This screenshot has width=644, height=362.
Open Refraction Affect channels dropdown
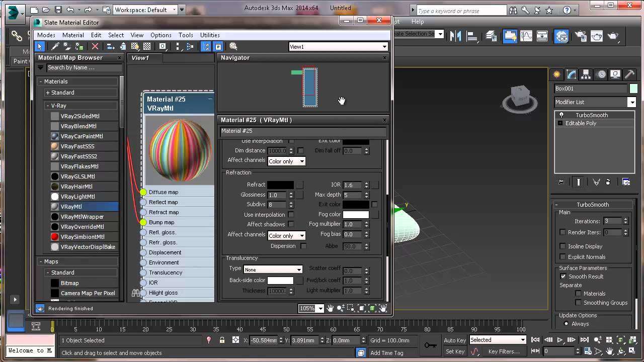286,235
